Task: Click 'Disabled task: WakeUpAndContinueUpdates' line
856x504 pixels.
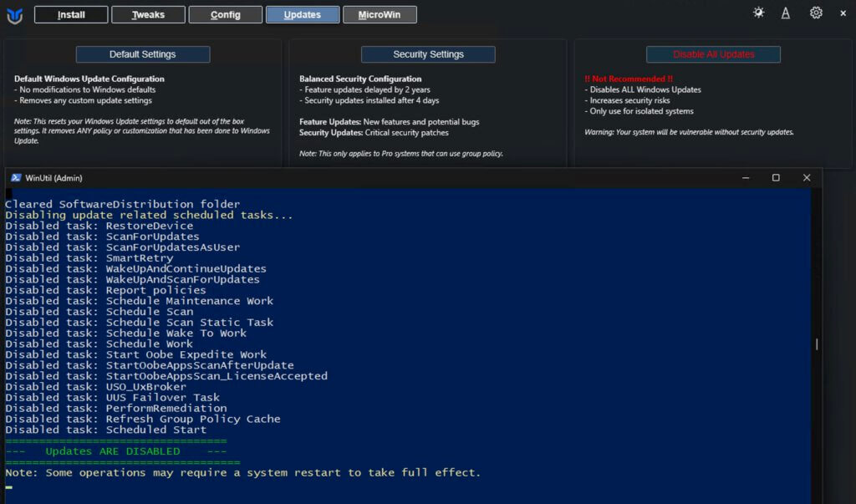Action: pos(136,268)
